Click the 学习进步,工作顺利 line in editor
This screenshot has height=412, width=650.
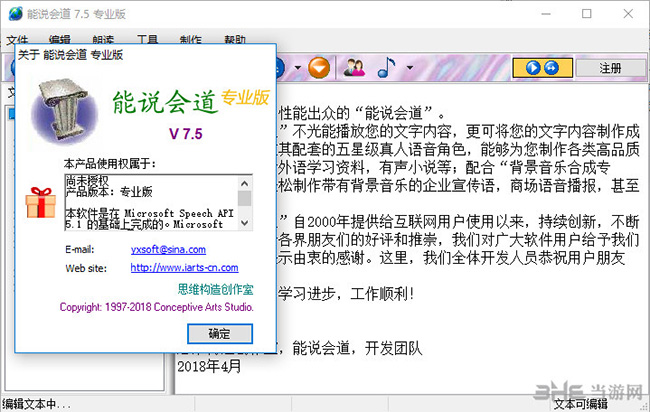346,294
